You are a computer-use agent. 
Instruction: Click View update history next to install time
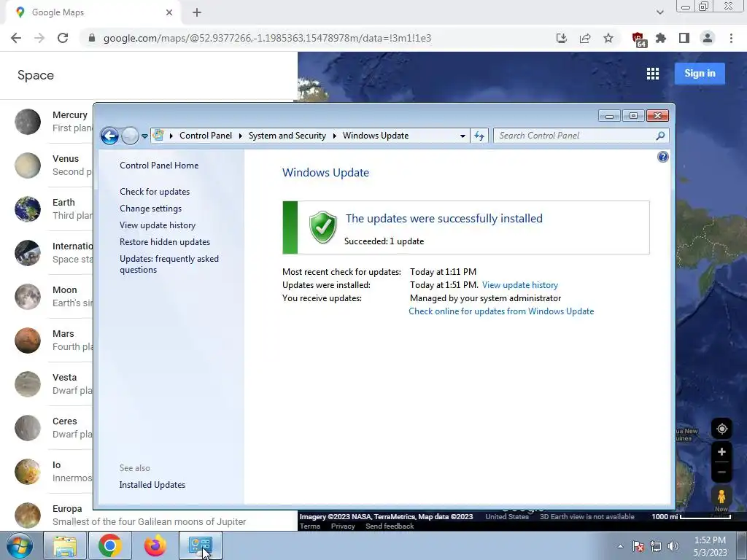coord(519,285)
